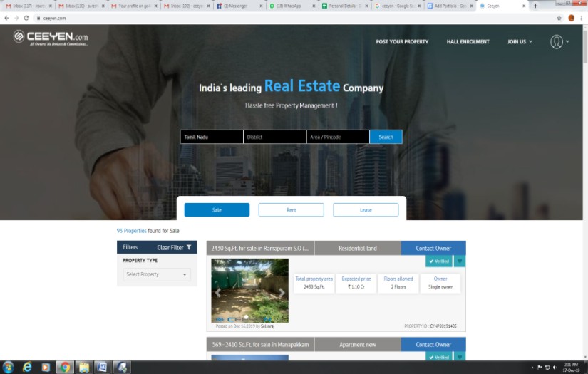This screenshot has width=588, height=374.
Task: Click the browser forward arrow
Action: point(16,18)
